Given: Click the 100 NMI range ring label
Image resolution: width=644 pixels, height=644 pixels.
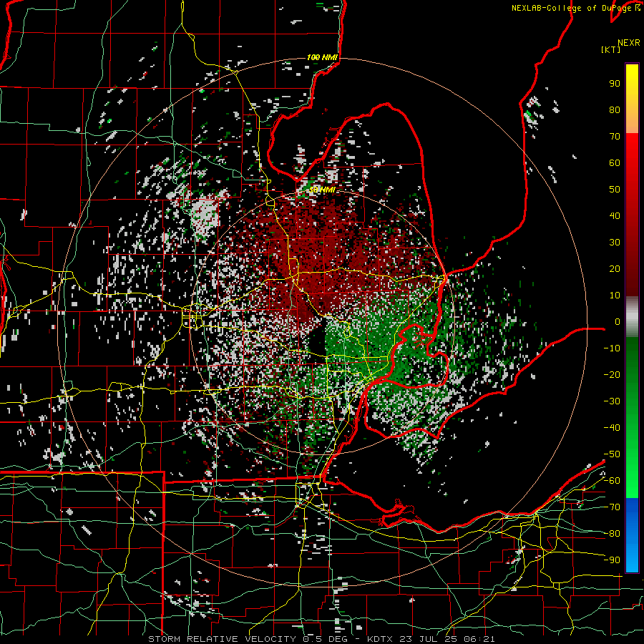Looking at the screenshot, I should [322, 57].
